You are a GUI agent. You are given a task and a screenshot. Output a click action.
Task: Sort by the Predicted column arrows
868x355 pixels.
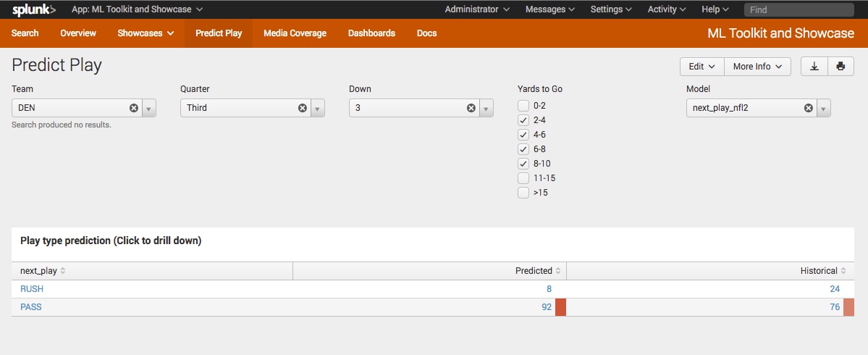point(558,271)
